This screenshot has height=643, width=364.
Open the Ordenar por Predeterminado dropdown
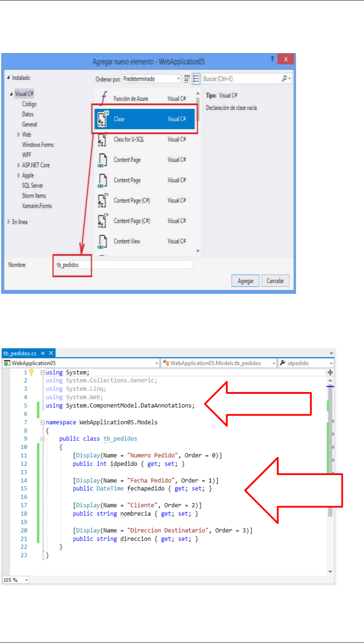[151, 79]
